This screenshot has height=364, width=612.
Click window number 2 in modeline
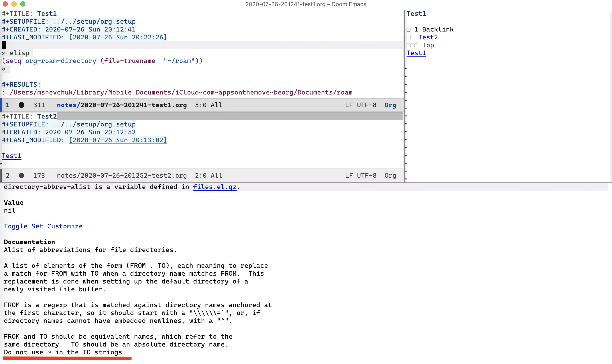point(8,176)
